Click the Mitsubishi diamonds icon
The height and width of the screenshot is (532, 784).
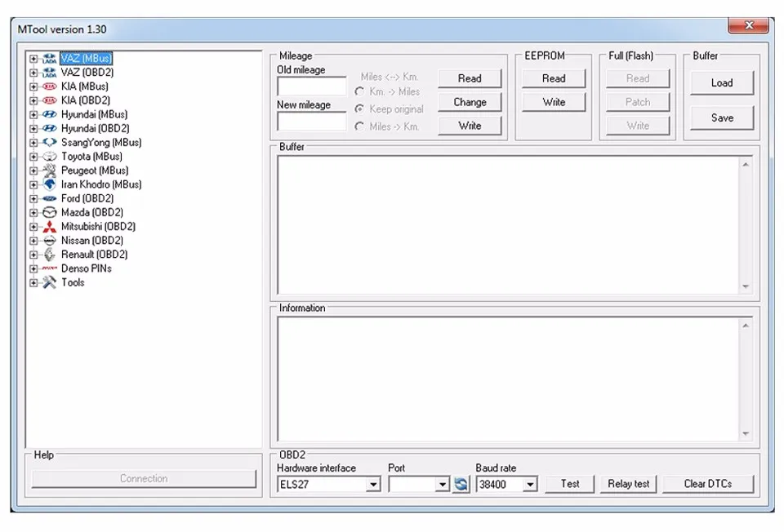click(x=49, y=227)
